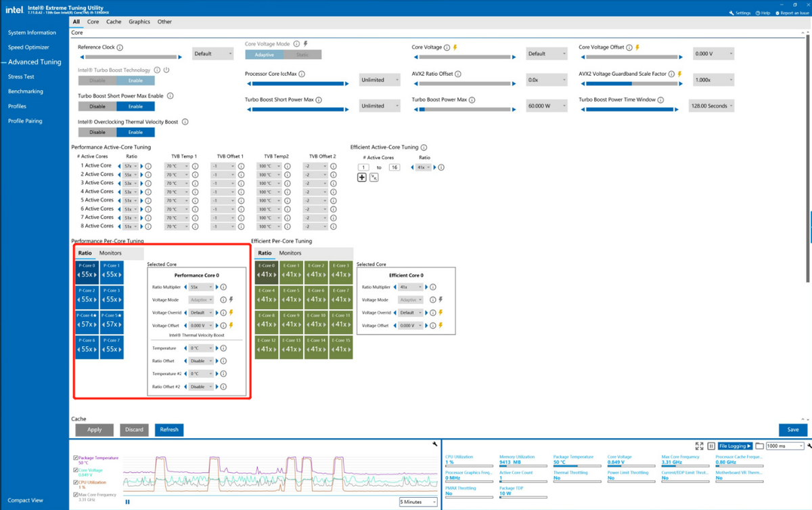Click the lightning icon next to Core Voltage Offset

pyautogui.click(x=637, y=47)
